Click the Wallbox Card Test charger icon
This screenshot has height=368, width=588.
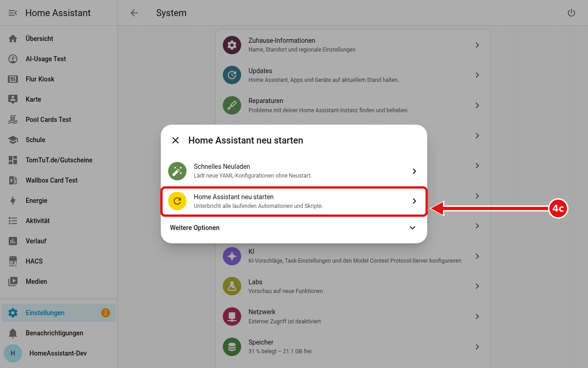coord(13,180)
